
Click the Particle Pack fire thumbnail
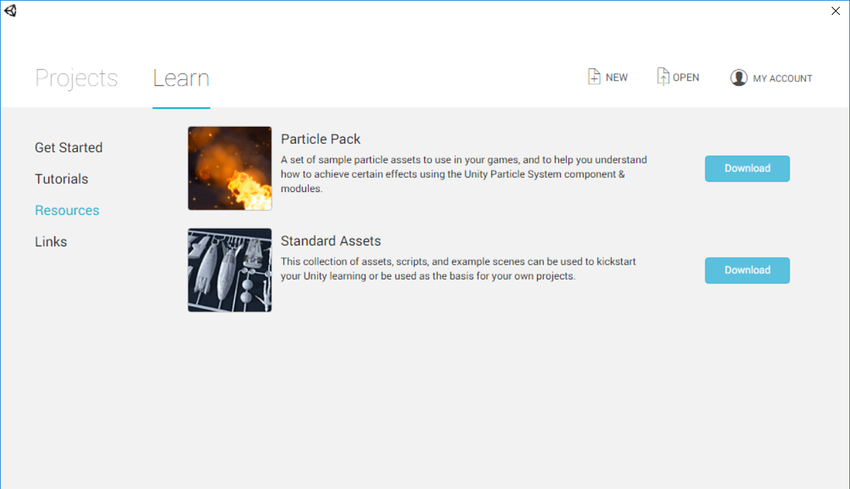tap(229, 168)
